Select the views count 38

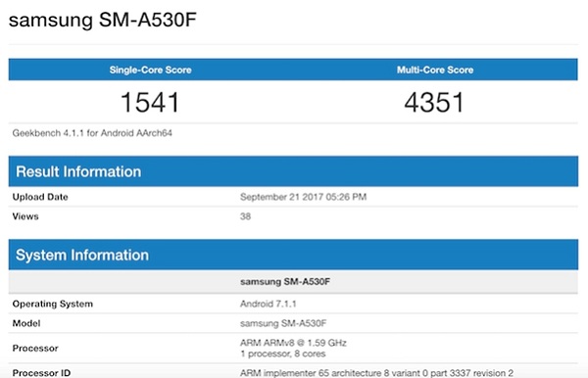tap(245, 216)
